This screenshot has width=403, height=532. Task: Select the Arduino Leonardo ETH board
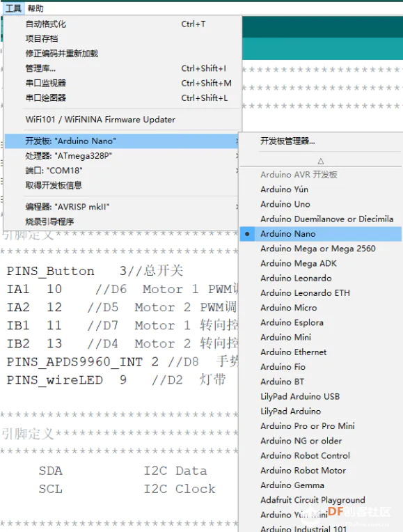pyautogui.click(x=321, y=292)
